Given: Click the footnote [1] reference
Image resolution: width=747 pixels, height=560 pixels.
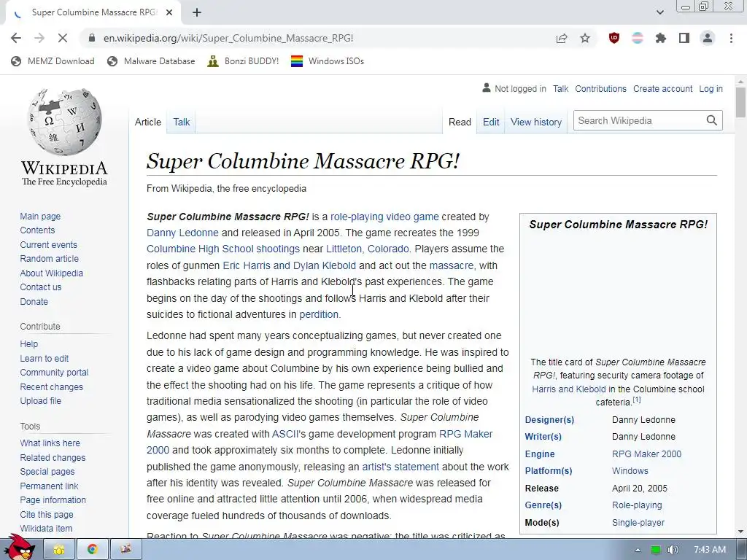Looking at the screenshot, I should (636, 400).
